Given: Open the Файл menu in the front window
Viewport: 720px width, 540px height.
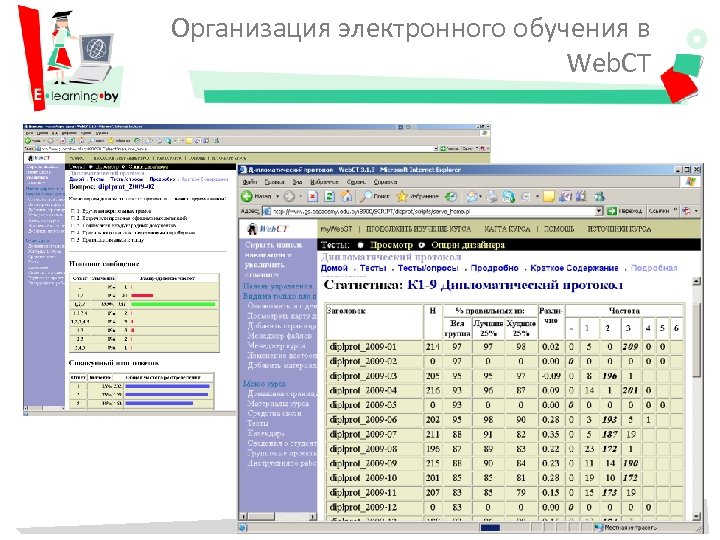Looking at the screenshot, I should tap(249, 182).
